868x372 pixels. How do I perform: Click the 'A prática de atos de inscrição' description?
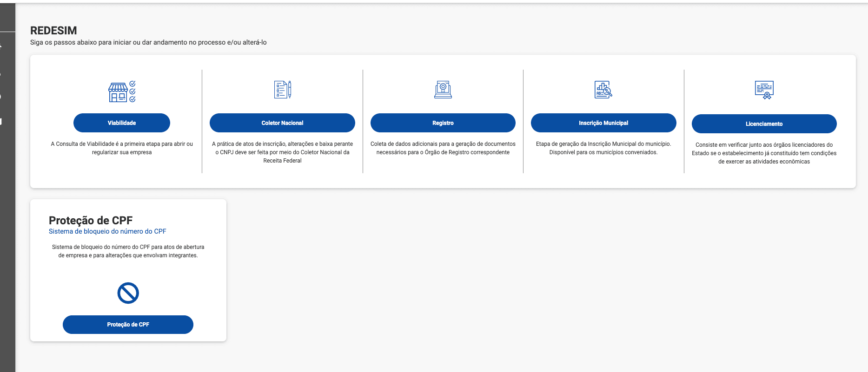pyautogui.click(x=283, y=152)
